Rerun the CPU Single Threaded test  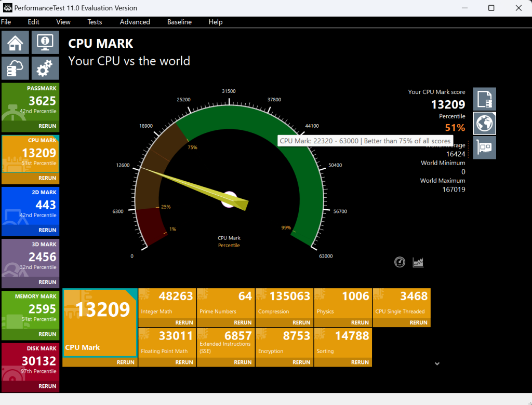418,322
